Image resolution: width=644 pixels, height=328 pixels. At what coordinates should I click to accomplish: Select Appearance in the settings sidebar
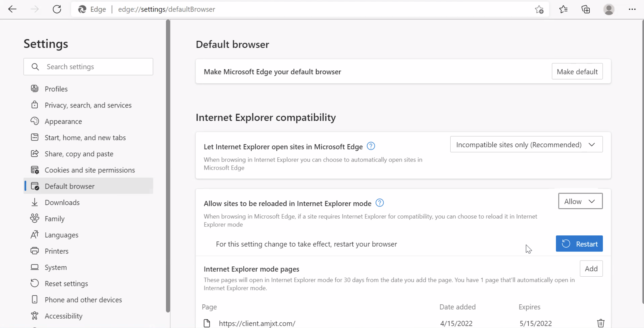[x=63, y=121]
